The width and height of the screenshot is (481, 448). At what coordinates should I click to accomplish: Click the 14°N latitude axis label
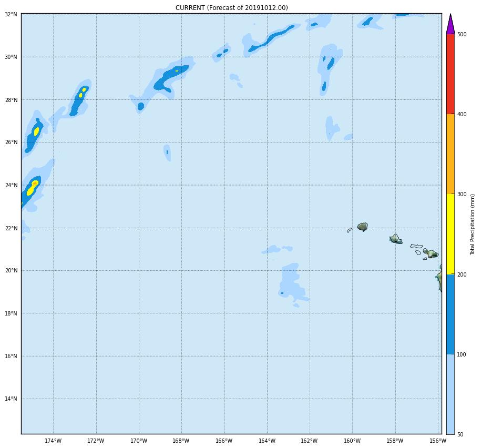pos(11,399)
